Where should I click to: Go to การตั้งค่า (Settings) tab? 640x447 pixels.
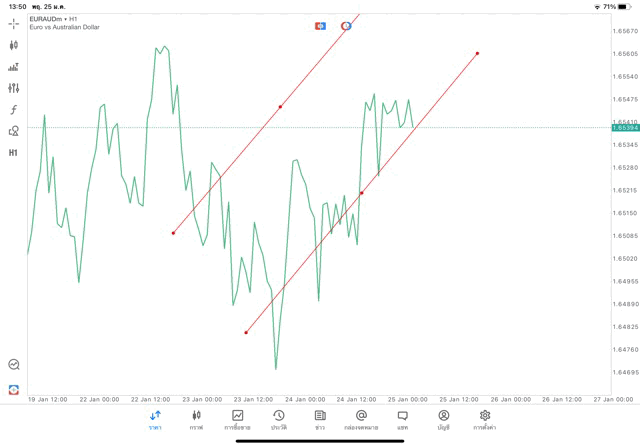(485, 419)
